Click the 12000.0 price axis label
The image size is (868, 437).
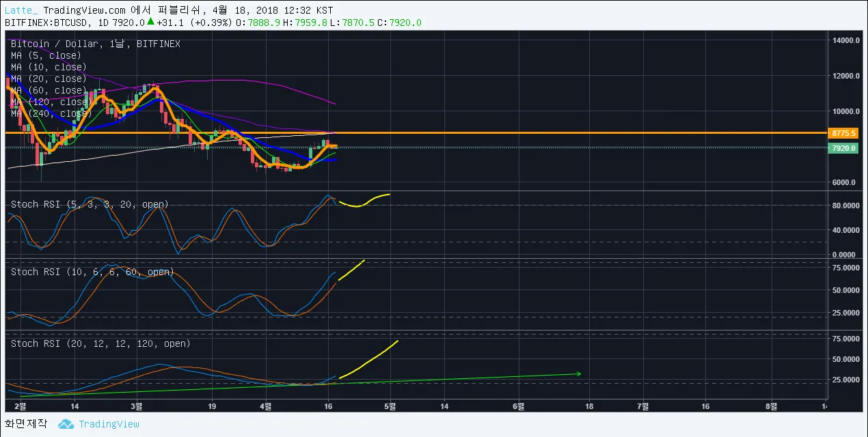pos(845,76)
